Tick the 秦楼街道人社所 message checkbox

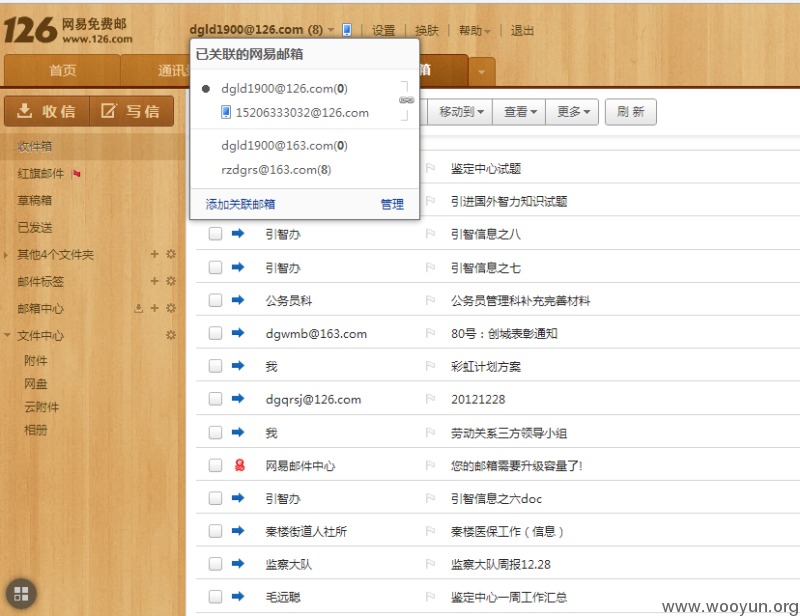click(x=215, y=531)
